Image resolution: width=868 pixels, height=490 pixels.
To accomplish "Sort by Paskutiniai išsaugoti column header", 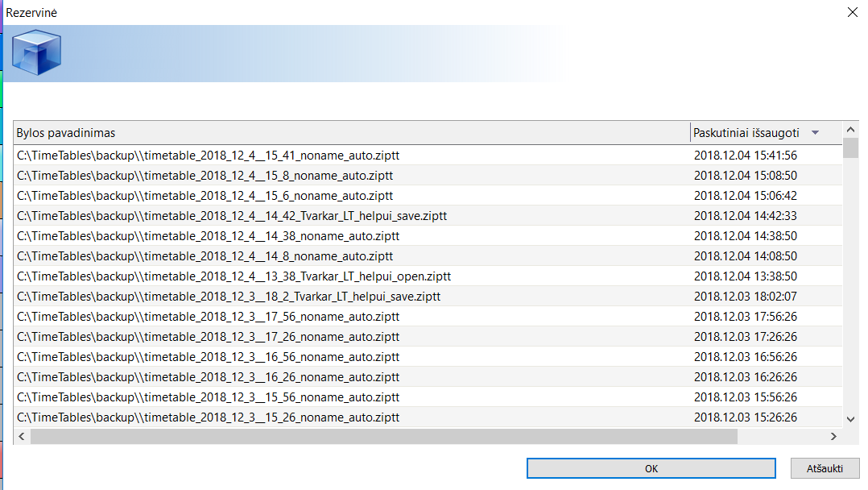I will [746, 133].
